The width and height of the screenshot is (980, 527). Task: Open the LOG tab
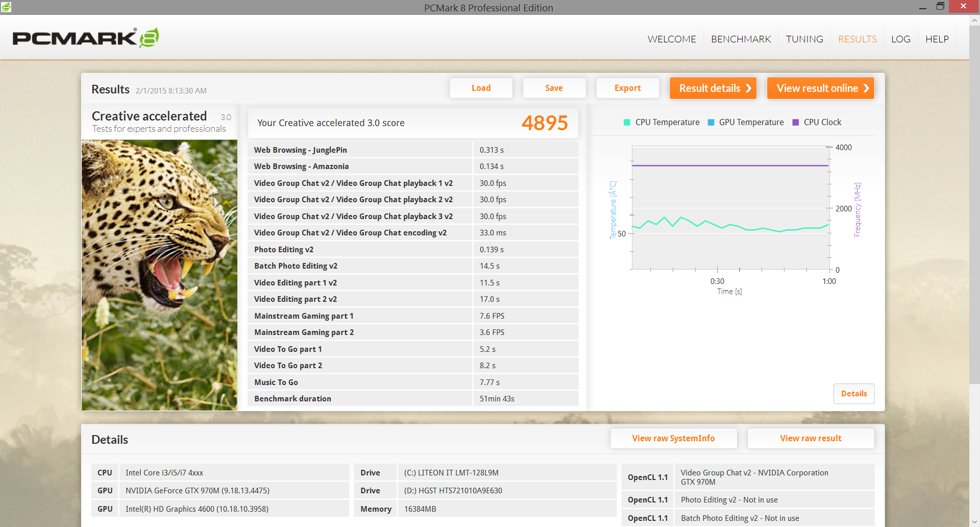click(x=900, y=39)
